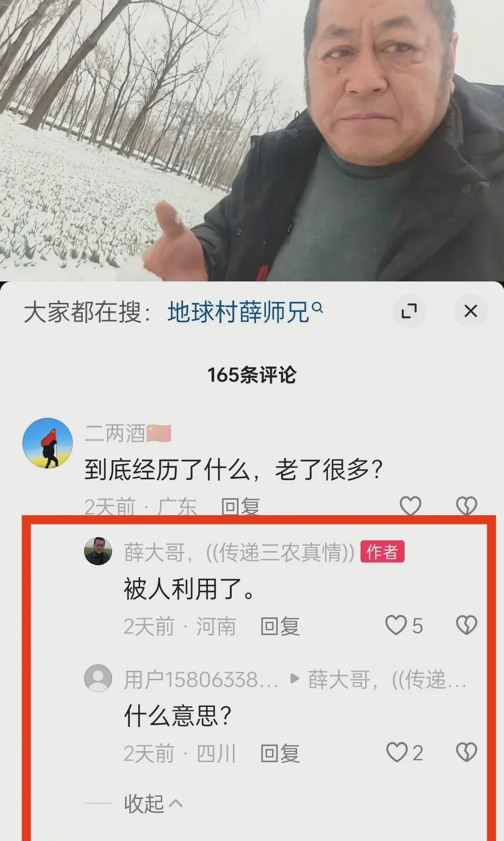Collapse replies using 收起
The height and width of the screenshot is (841, 504).
pyautogui.click(x=153, y=804)
